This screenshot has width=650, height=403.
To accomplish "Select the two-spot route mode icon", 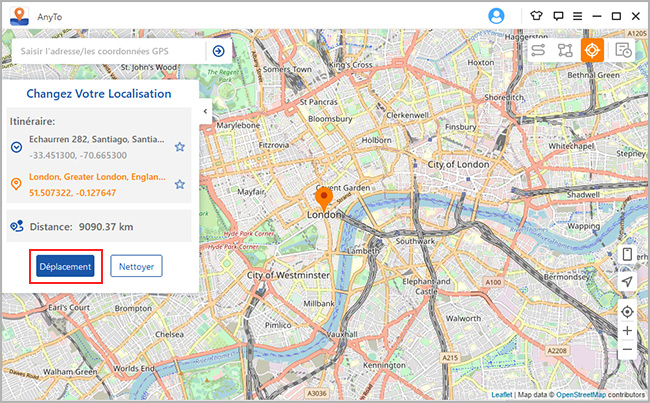I will (x=538, y=50).
